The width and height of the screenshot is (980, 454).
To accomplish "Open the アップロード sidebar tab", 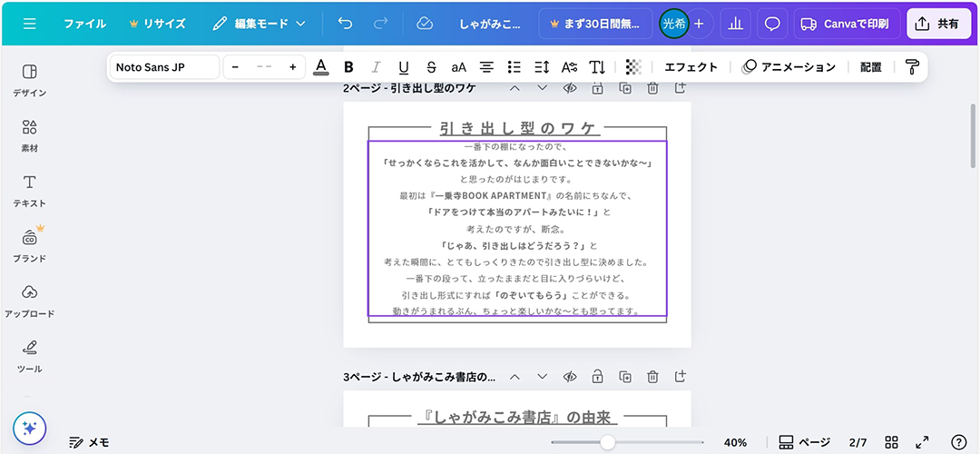I will pyautogui.click(x=29, y=301).
